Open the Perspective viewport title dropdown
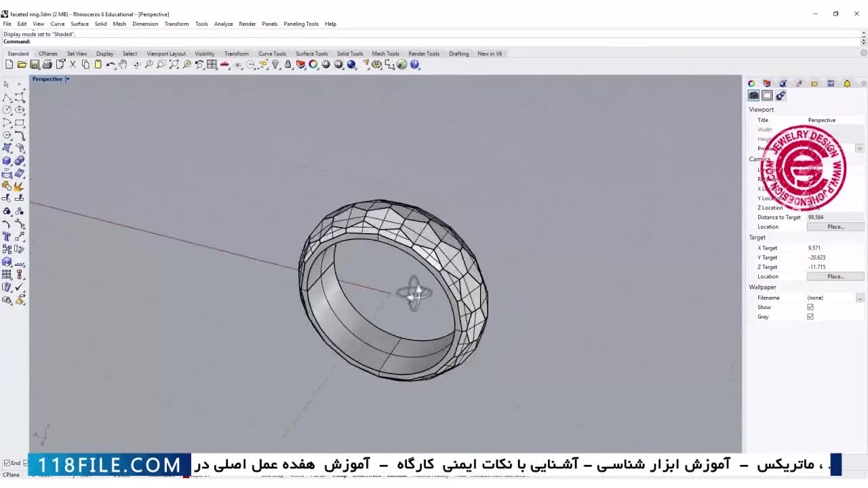The image size is (868, 488). point(67,79)
